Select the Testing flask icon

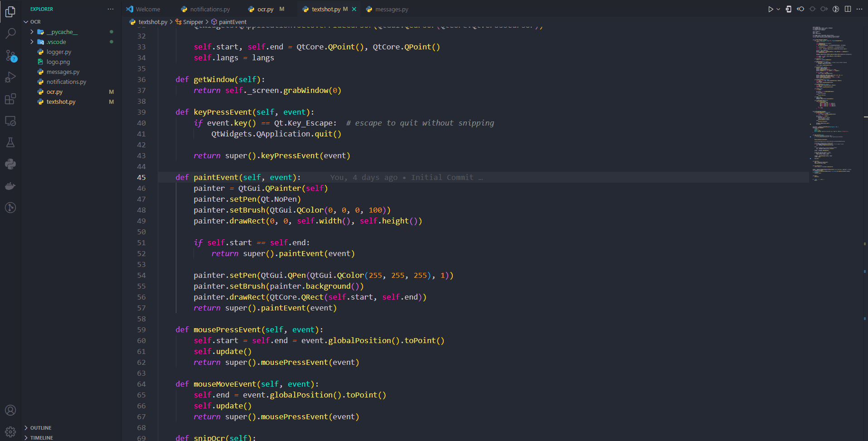(10, 142)
